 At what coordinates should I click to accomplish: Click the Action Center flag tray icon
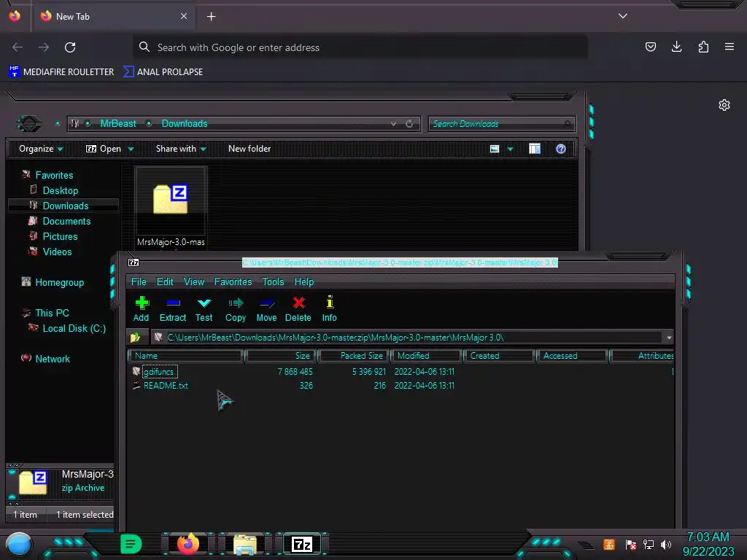[630, 544]
